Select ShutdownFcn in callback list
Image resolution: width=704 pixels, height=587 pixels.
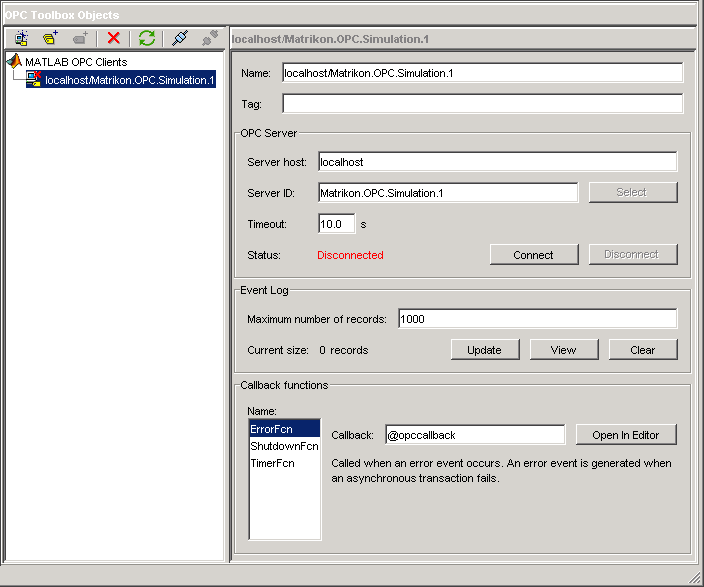285,446
